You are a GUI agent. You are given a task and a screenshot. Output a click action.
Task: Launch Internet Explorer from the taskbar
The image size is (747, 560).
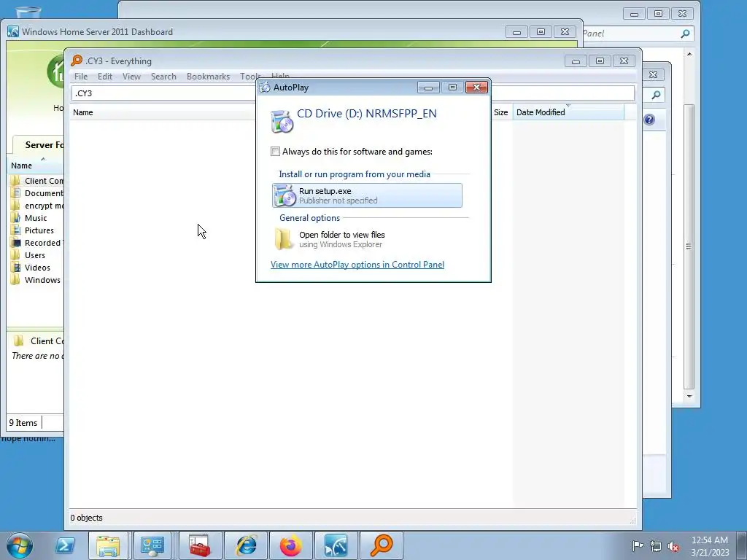point(247,545)
